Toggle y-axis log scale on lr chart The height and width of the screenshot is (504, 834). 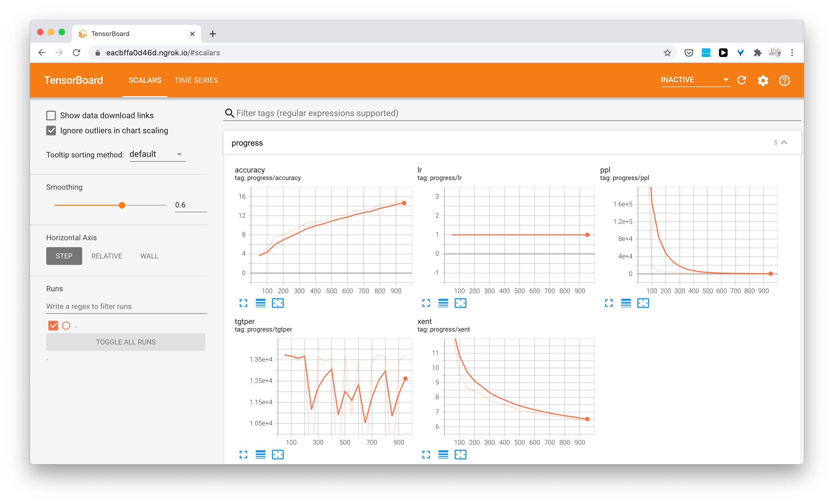click(x=443, y=303)
